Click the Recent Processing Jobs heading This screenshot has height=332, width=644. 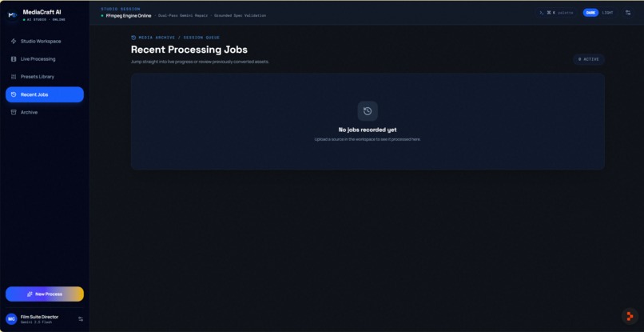coord(189,50)
